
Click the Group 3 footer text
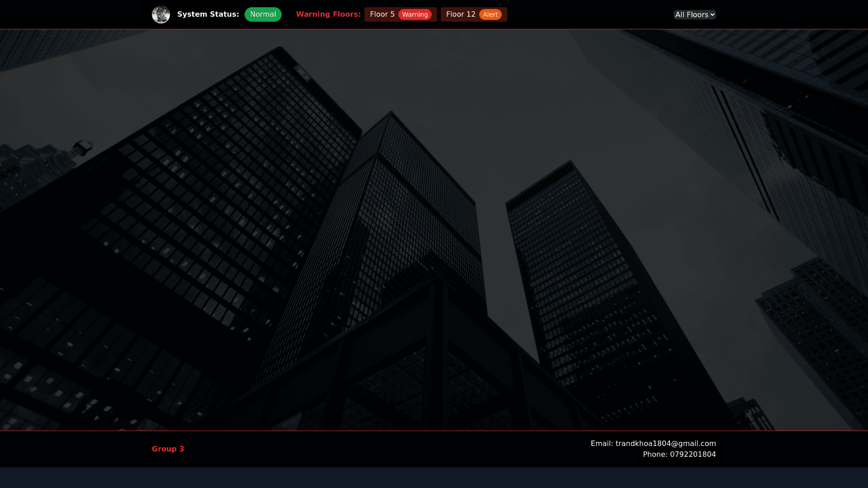pos(168,449)
